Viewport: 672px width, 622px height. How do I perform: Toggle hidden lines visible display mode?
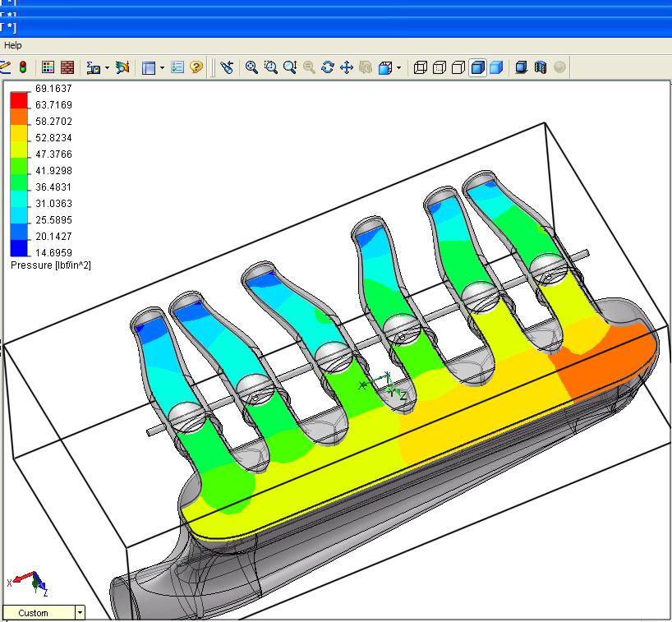coord(440,67)
